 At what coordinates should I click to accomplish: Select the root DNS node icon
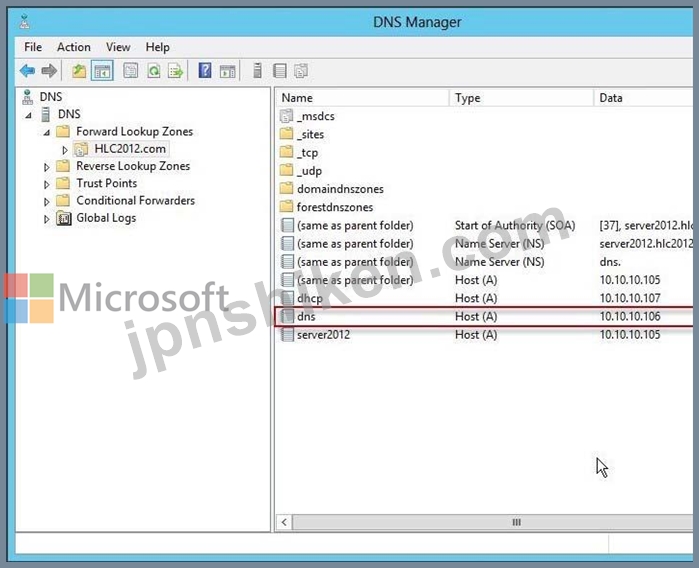pyautogui.click(x=28, y=97)
